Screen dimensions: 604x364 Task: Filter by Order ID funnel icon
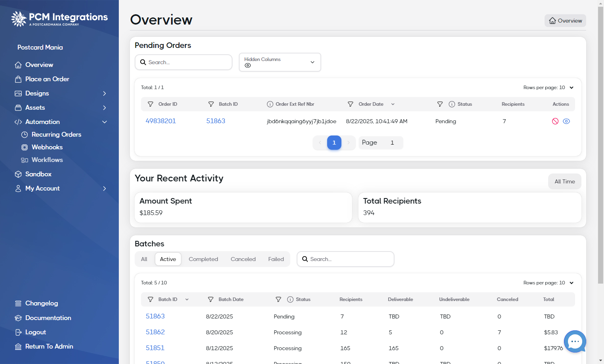[x=151, y=104]
